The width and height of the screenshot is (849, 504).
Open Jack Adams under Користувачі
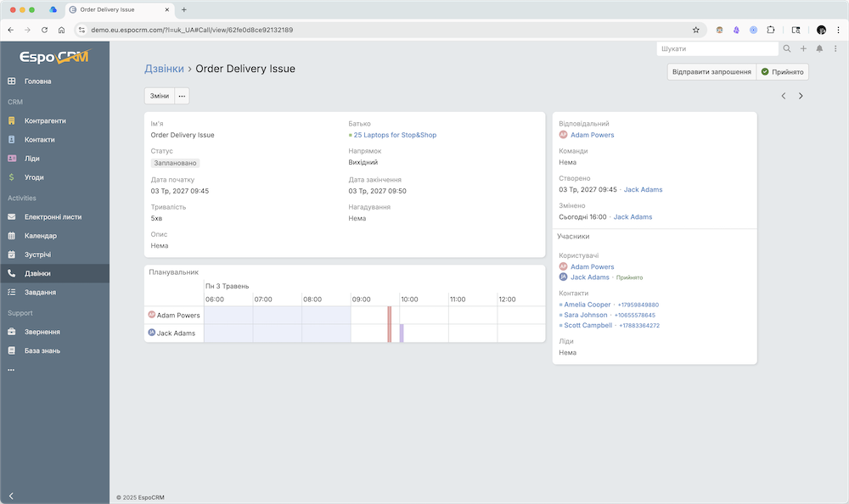(590, 277)
